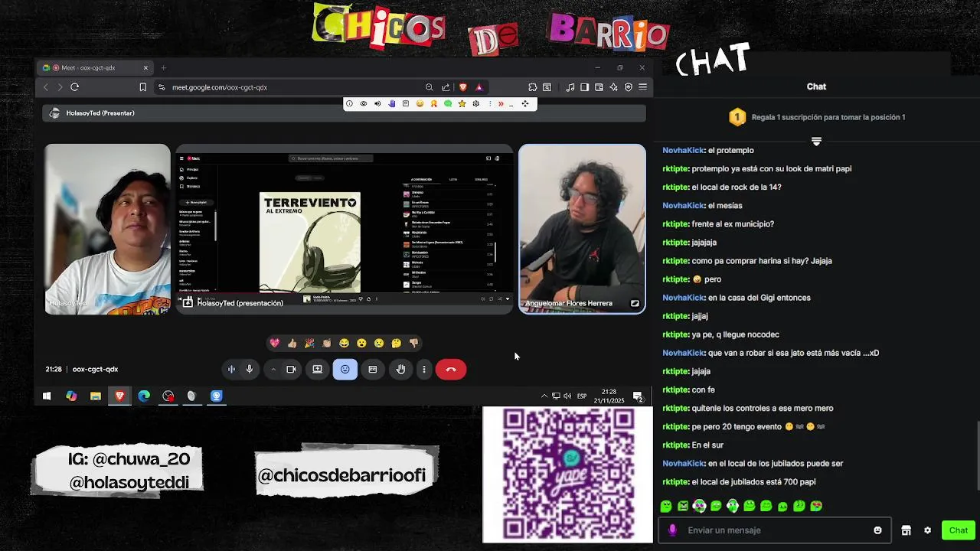The height and width of the screenshot is (551, 980).
Task: Click star icon in floating extension toolbar
Action: point(462,103)
